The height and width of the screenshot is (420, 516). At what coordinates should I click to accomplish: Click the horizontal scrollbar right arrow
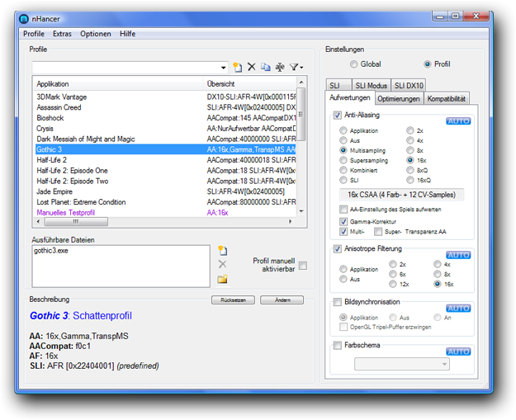(x=291, y=222)
